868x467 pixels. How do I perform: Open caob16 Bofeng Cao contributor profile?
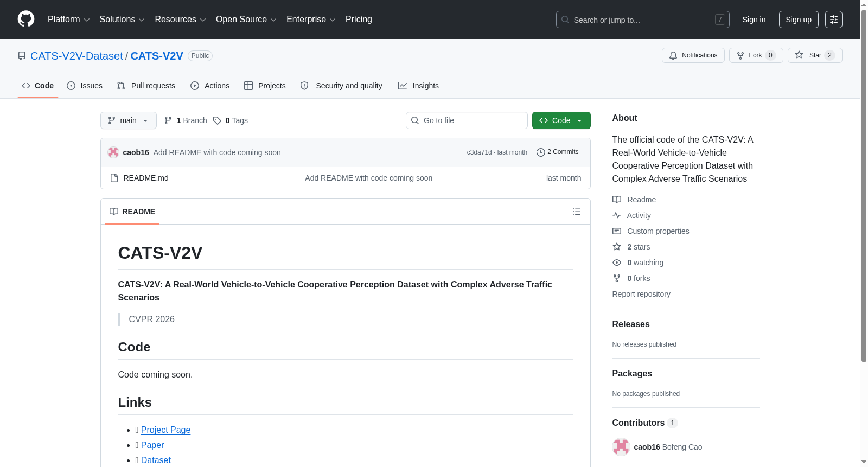tap(668, 447)
